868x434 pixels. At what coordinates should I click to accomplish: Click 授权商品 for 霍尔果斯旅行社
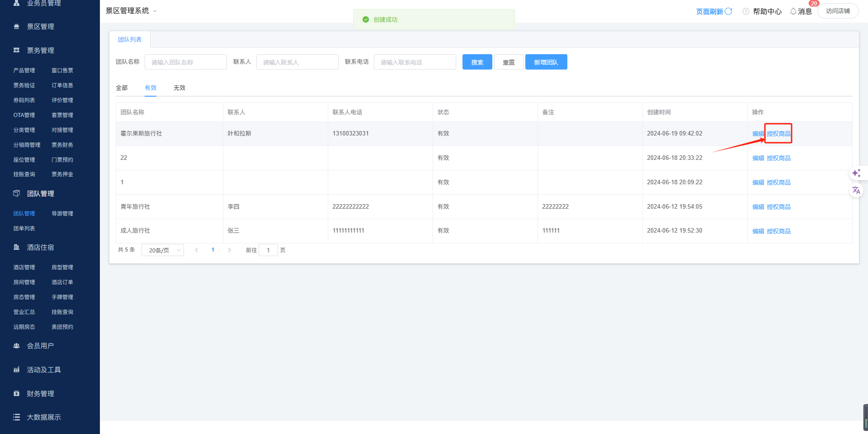tap(778, 134)
